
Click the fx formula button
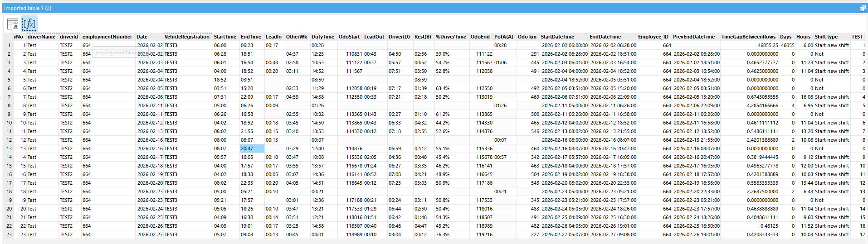pos(29,24)
